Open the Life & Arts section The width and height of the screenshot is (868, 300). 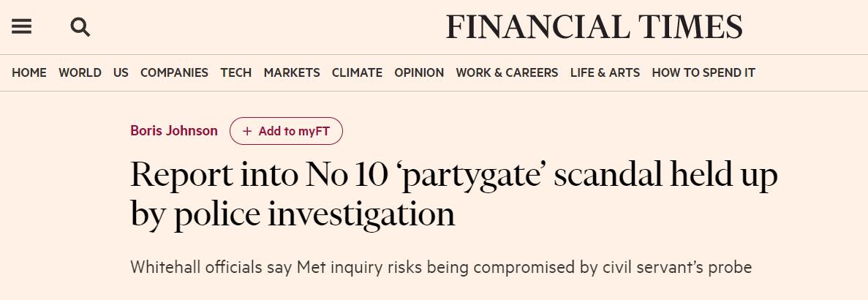click(605, 72)
